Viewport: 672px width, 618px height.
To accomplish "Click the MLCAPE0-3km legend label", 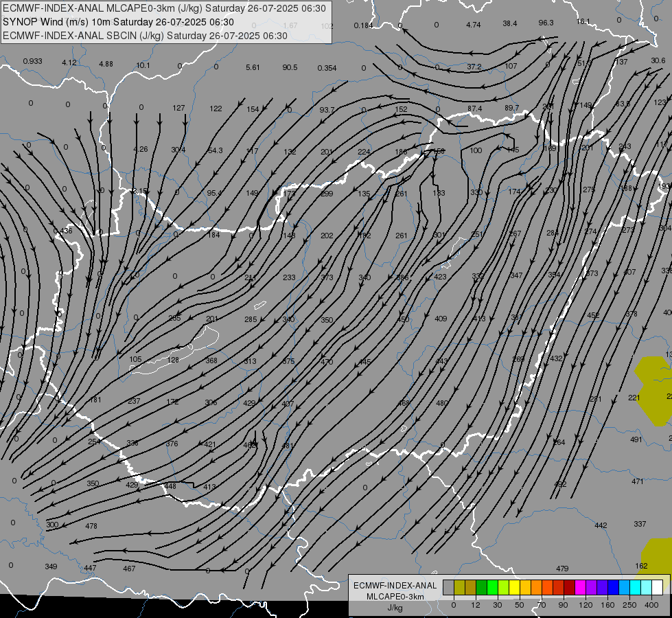I will (x=395, y=597).
